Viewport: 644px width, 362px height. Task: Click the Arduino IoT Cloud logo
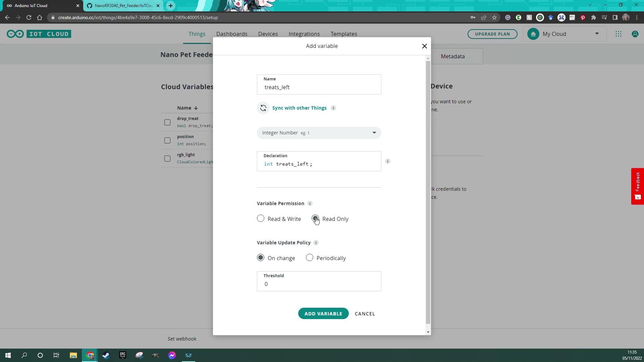(x=39, y=34)
